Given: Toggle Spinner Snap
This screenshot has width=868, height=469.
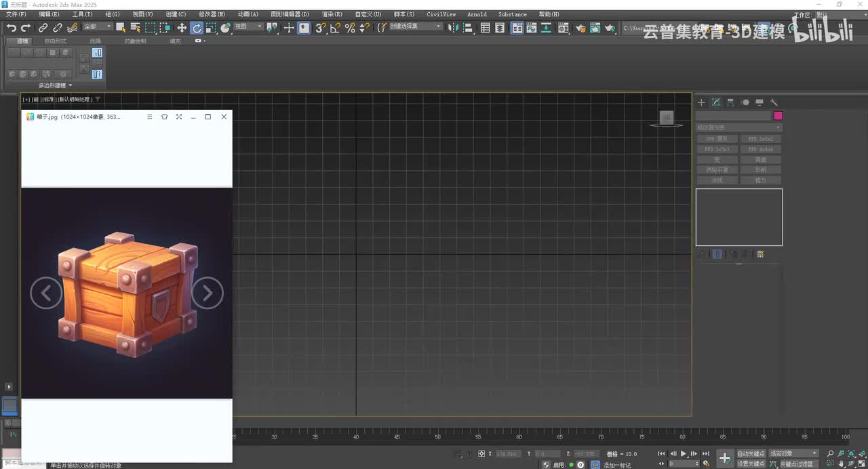Looking at the screenshot, I should tap(365, 28).
